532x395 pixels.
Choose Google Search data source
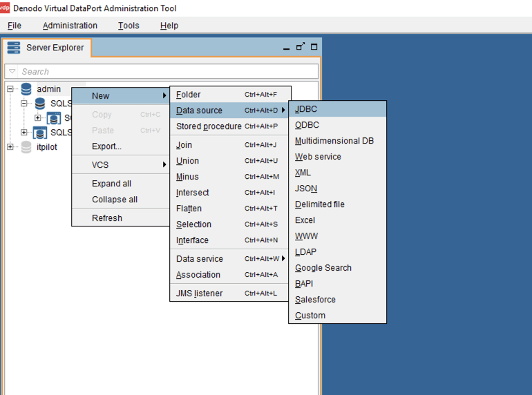pos(338,268)
